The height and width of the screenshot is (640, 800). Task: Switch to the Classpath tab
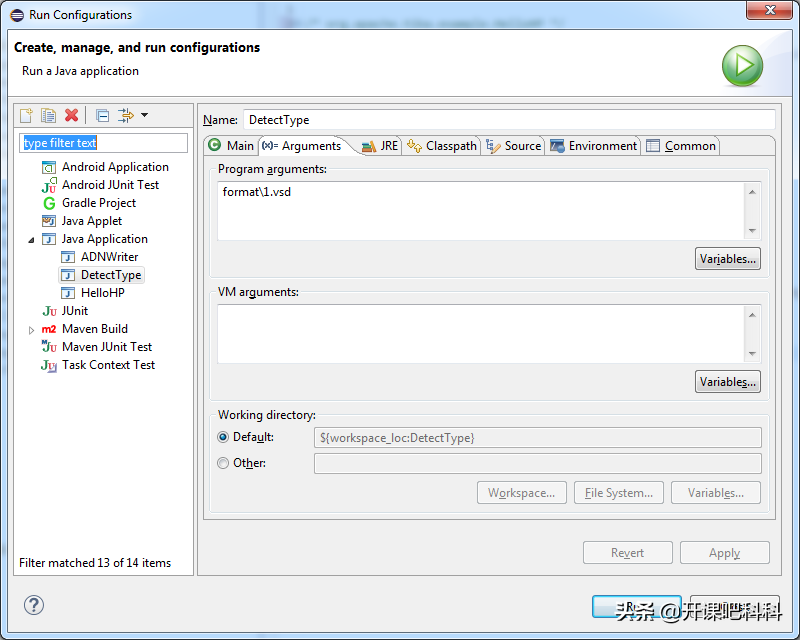(x=442, y=146)
